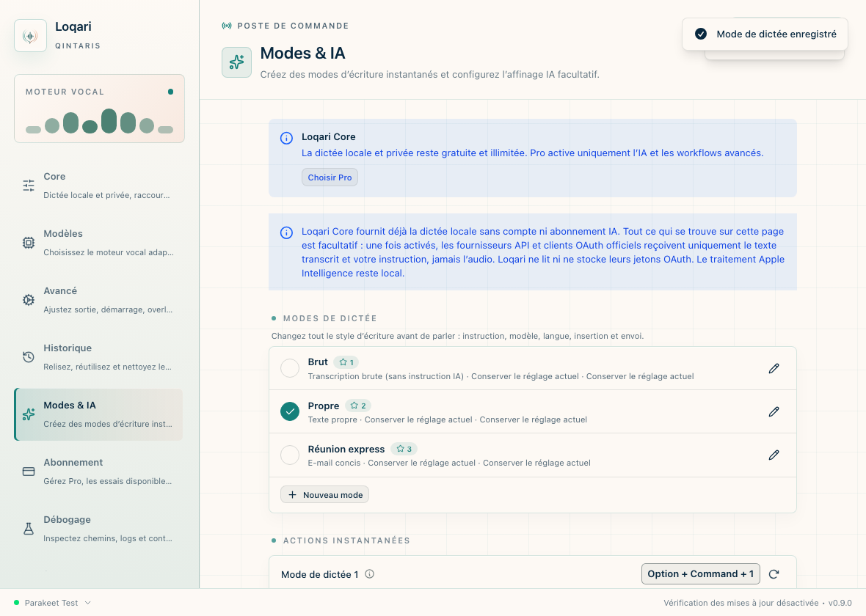
Task: Click the Abonnement card icon
Action: coord(29,472)
